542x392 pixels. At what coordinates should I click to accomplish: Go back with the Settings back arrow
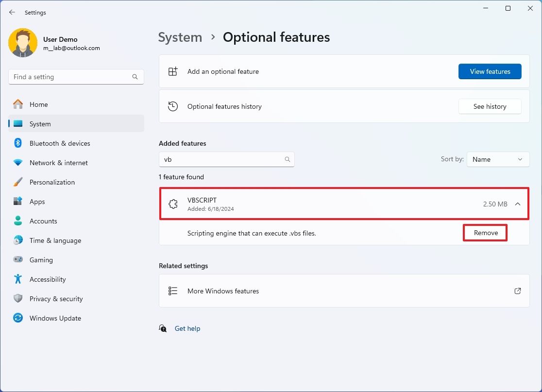click(x=12, y=12)
